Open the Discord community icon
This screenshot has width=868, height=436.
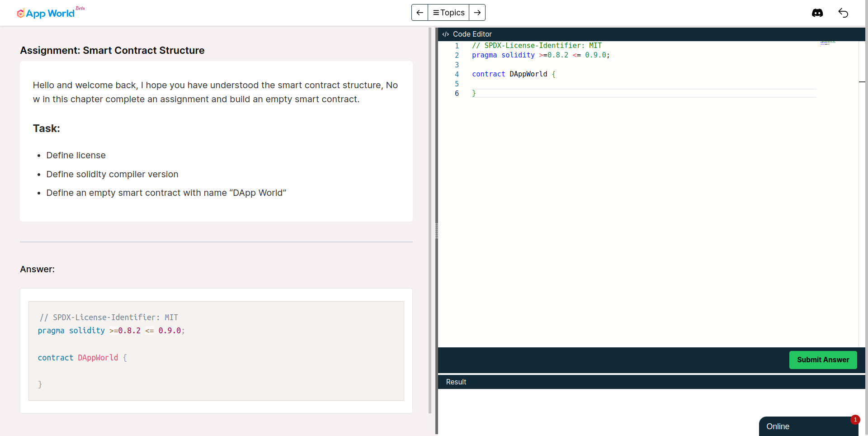click(817, 13)
